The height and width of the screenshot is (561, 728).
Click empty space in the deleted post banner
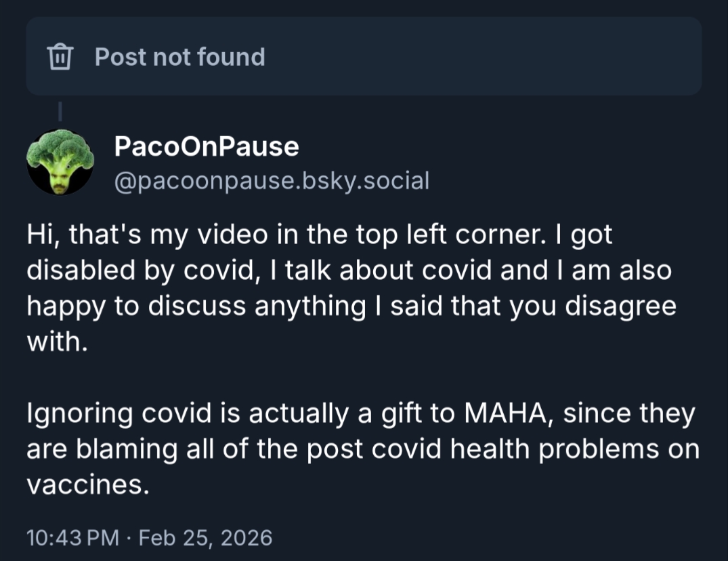coord(474,56)
